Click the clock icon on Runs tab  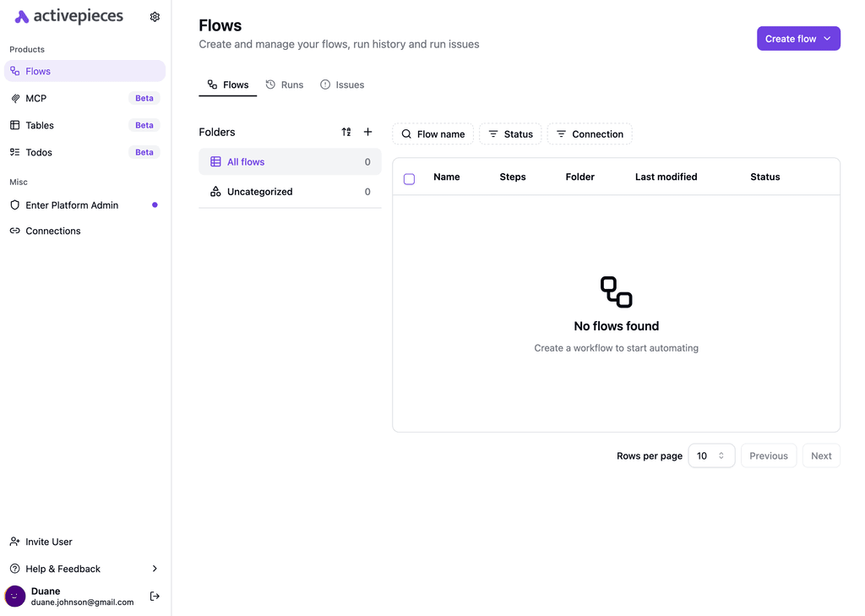(x=270, y=84)
